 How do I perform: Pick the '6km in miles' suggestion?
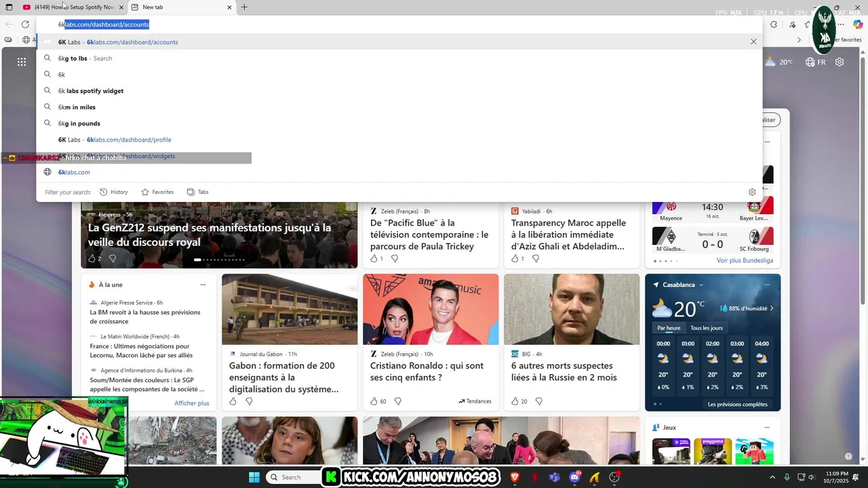pos(400,107)
